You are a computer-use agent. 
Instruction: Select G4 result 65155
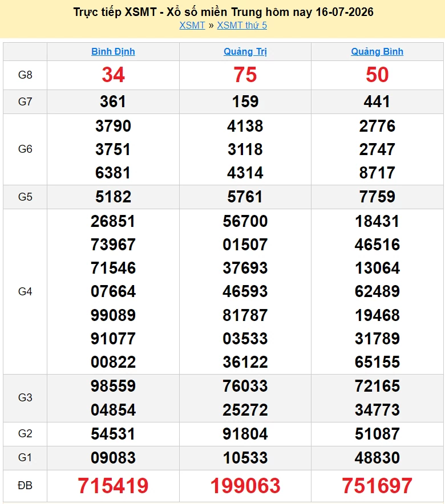click(x=377, y=362)
